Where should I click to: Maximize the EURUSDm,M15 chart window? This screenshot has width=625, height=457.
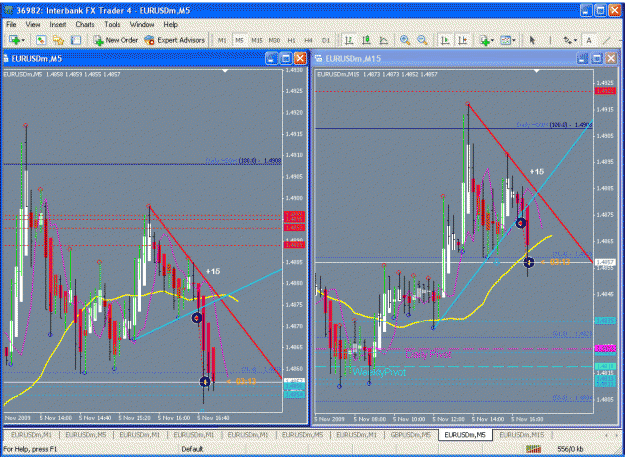pyautogui.click(x=596, y=59)
